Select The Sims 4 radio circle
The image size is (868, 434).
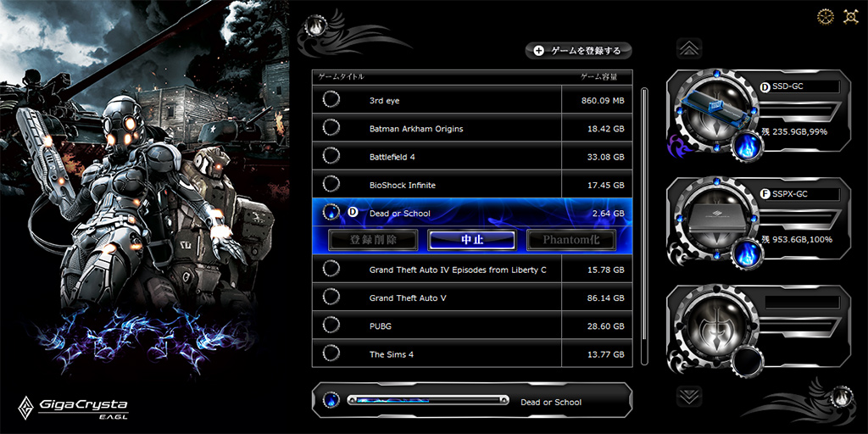coord(331,353)
